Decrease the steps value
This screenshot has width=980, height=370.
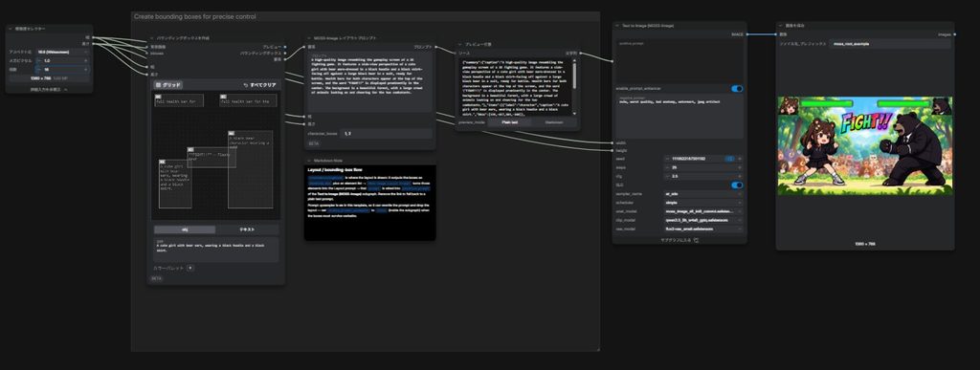[667, 168]
